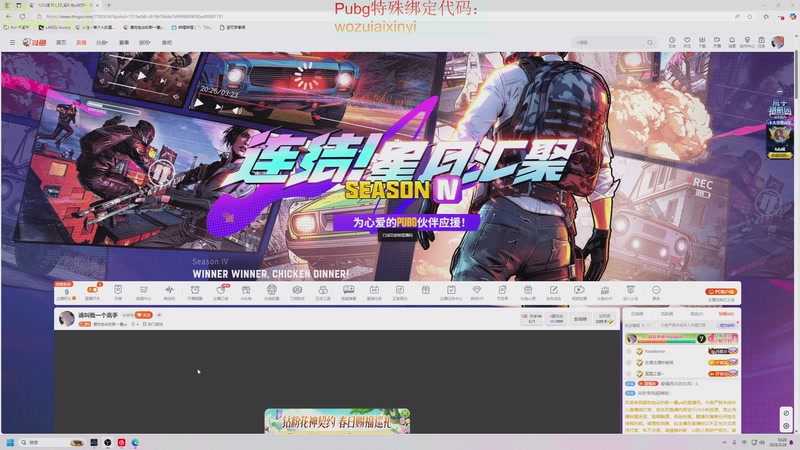
Task: Click the orange 关注 follow button
Action: point(143,315)
